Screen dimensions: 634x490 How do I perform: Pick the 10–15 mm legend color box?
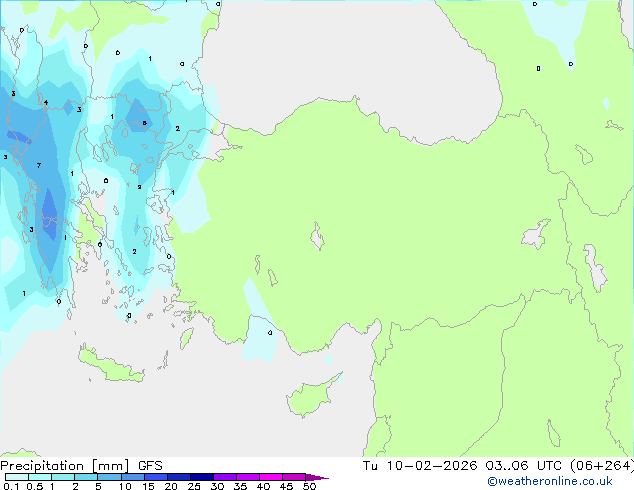tap(132, 477)
